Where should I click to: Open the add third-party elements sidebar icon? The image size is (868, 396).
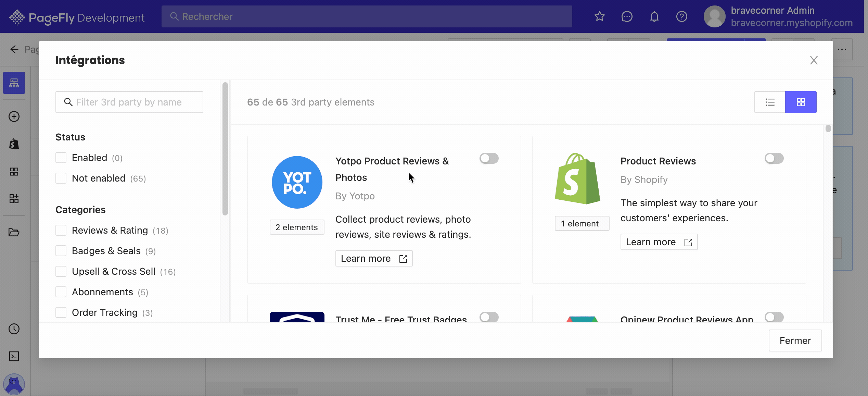14,199
